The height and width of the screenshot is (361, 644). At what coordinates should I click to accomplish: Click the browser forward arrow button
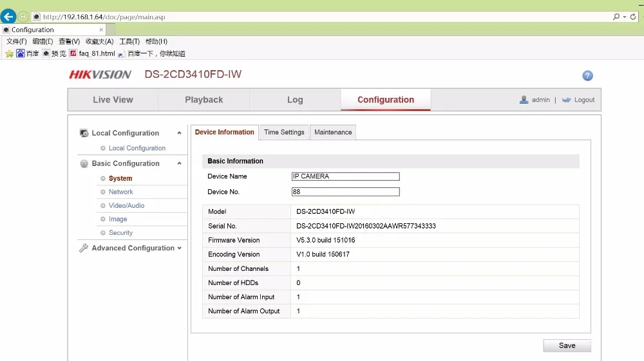(23, 17)
